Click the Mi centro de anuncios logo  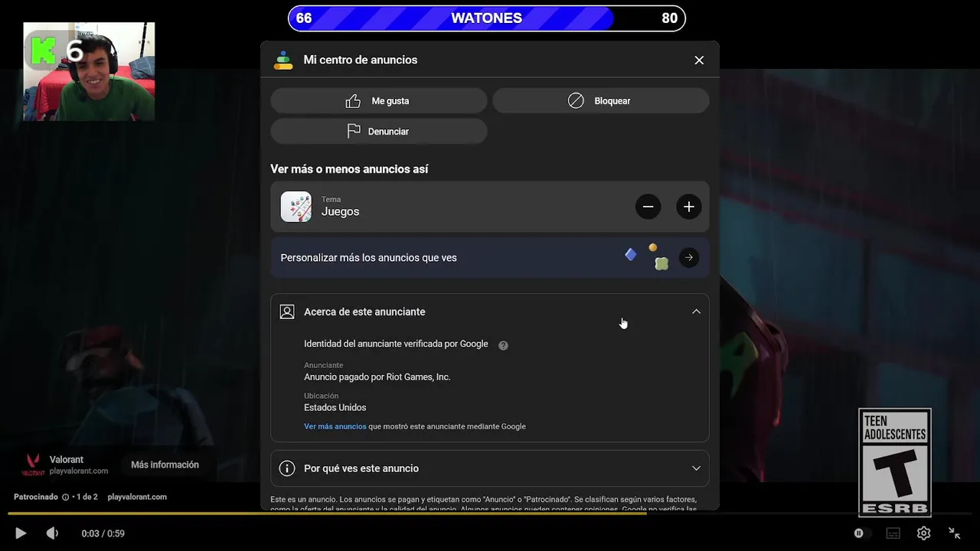[x=283, y=60]
